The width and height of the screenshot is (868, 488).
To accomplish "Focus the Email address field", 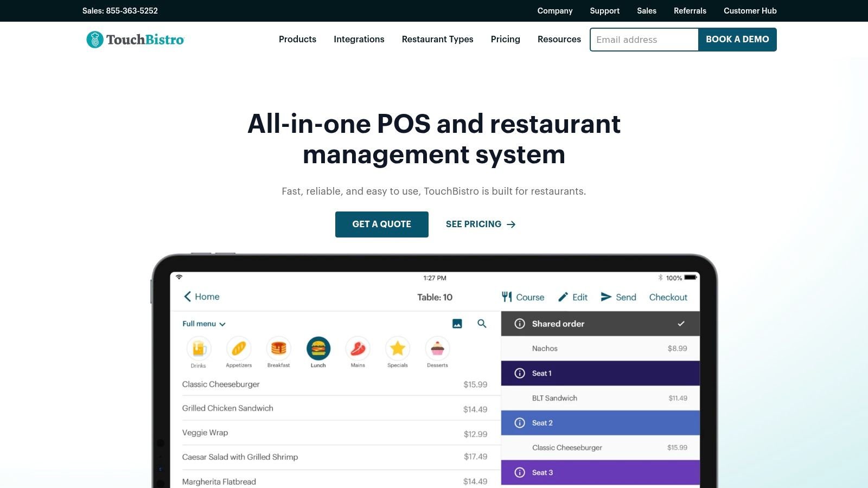I will 644,40.
